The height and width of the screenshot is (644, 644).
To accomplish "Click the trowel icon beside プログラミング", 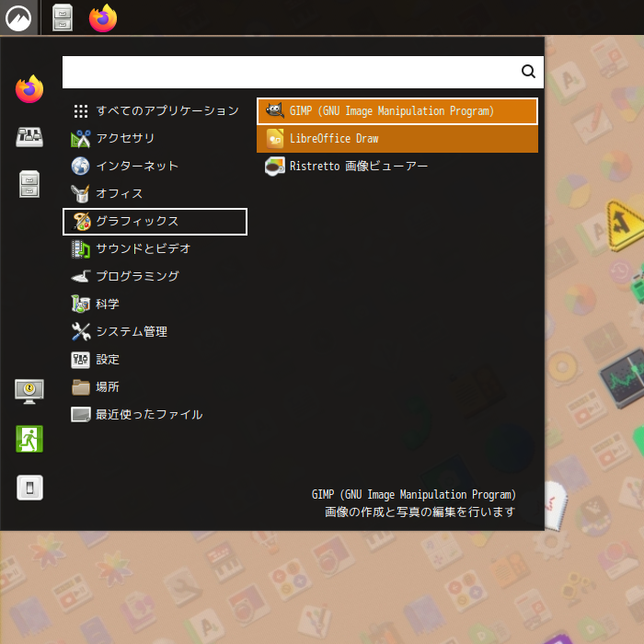I will coord(81,276).
